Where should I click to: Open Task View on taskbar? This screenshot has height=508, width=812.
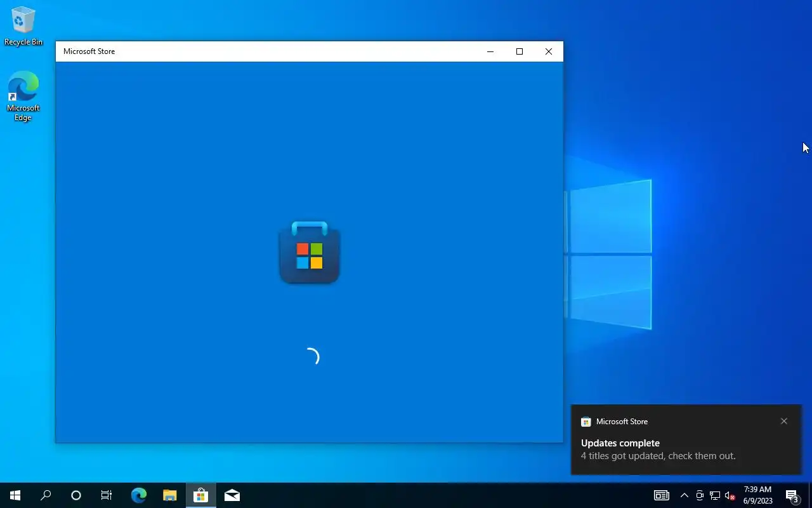coord(107,495)
